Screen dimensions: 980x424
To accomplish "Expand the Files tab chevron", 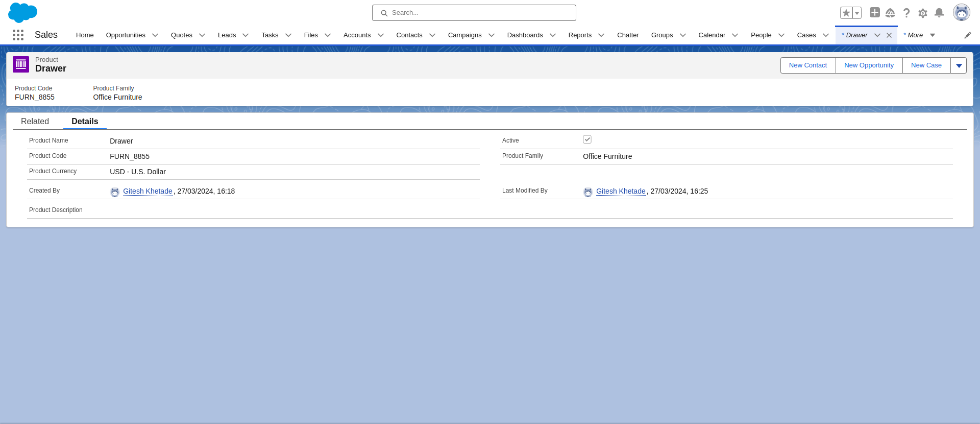I will tap(328, 35).
